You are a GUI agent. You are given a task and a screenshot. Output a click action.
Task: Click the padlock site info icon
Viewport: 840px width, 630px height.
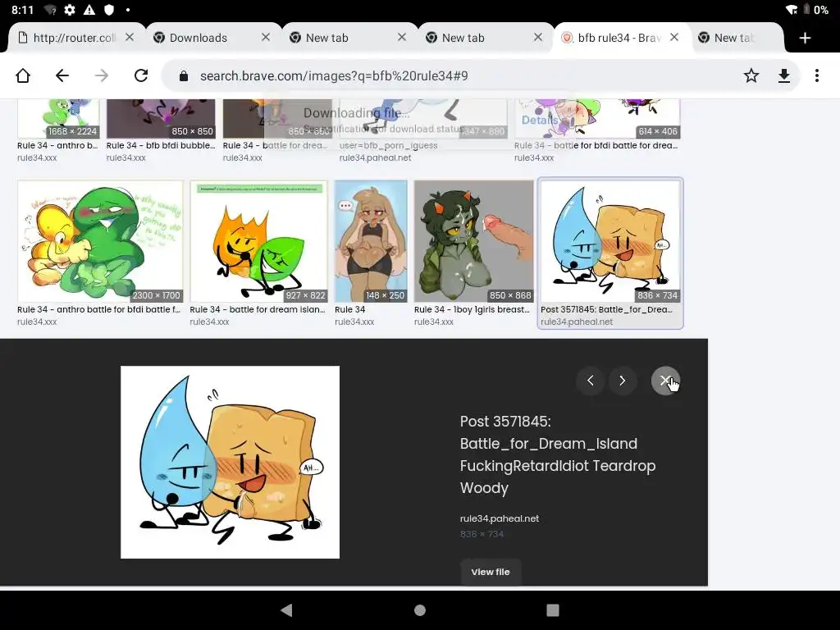pyautogui.click(x=183, y=76)
